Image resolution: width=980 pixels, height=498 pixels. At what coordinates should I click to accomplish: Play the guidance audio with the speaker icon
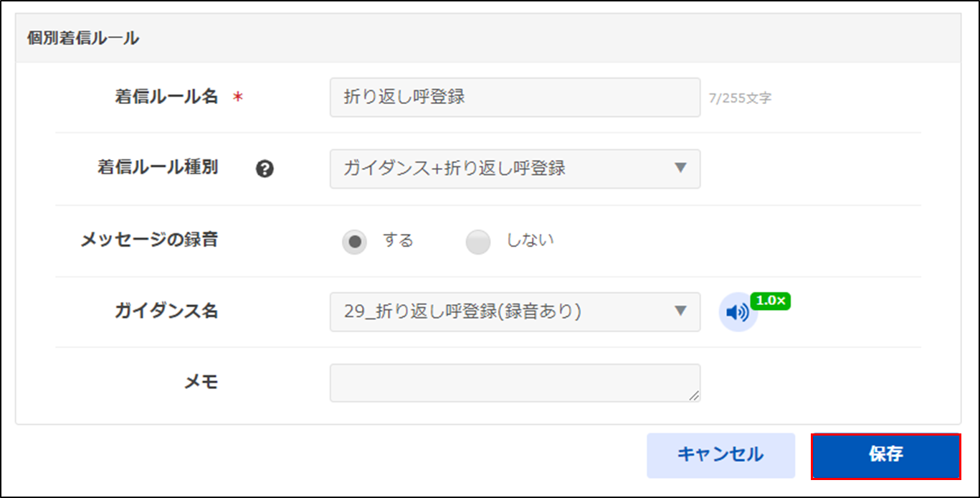click(738, 312)
